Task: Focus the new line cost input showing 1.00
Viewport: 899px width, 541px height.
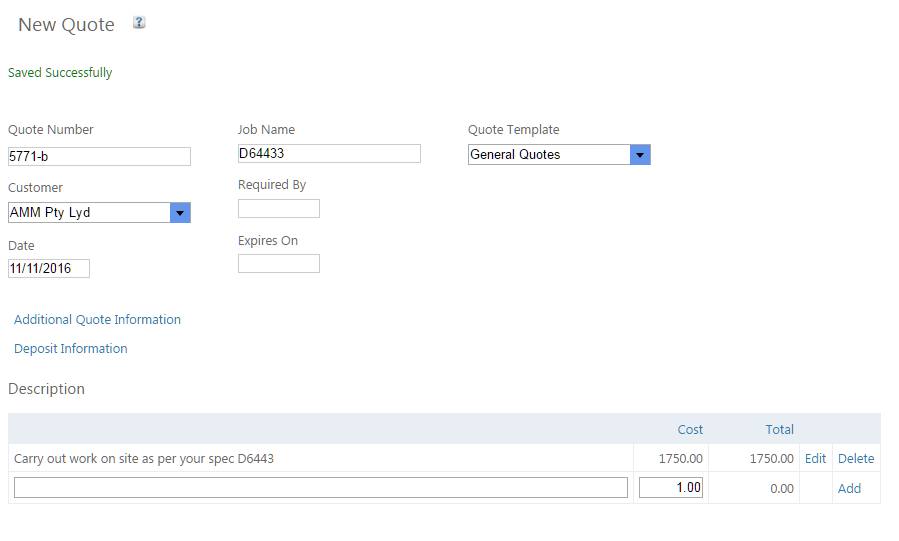Action: click(x=671, y=488)
